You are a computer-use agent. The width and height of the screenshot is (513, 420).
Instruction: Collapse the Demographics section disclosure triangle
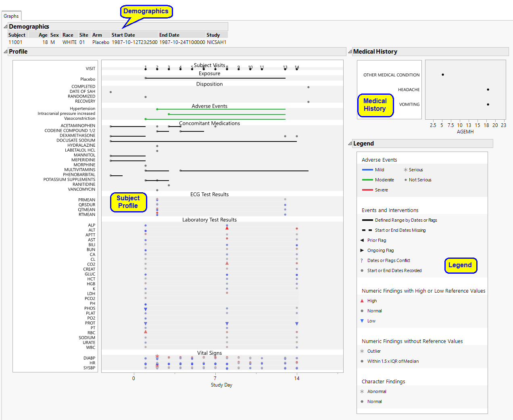coord(6,27)
